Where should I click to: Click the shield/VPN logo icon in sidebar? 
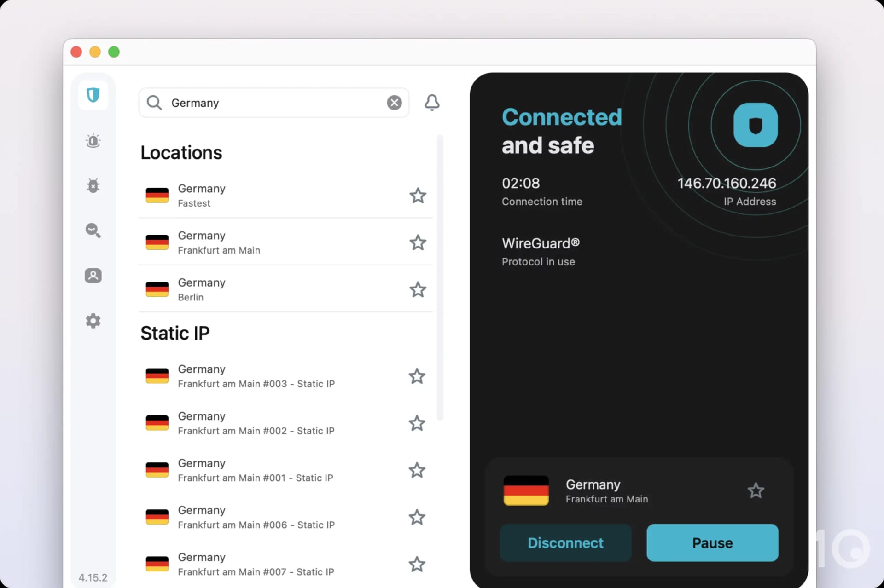pos(93,95)
